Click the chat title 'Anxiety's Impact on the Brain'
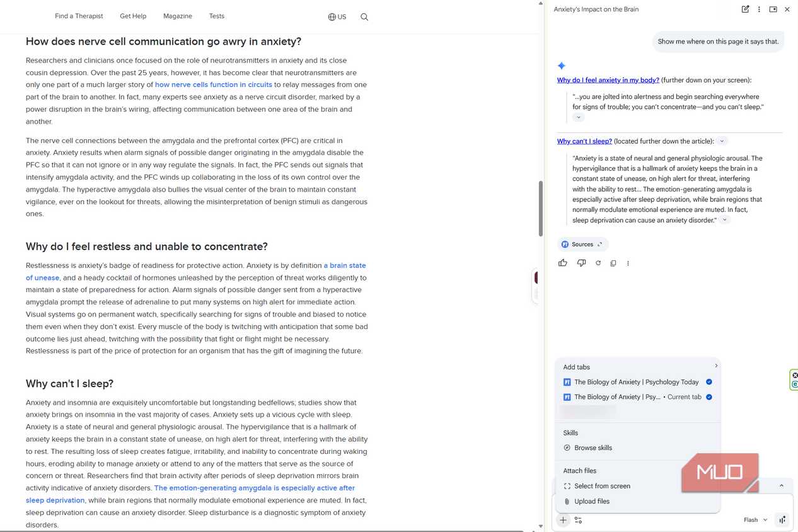Image resolution: width=798 pixels, height=532 pixels. (596, 9)
